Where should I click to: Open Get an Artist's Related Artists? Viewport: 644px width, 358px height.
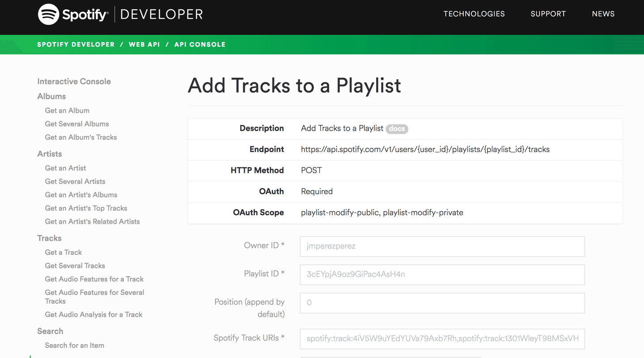pyautogui.click(x=93, y=222)
